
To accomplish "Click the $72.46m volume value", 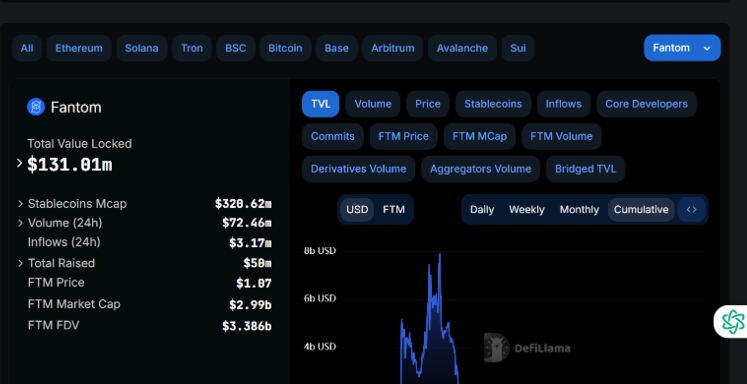I will [x=247, y=223].
